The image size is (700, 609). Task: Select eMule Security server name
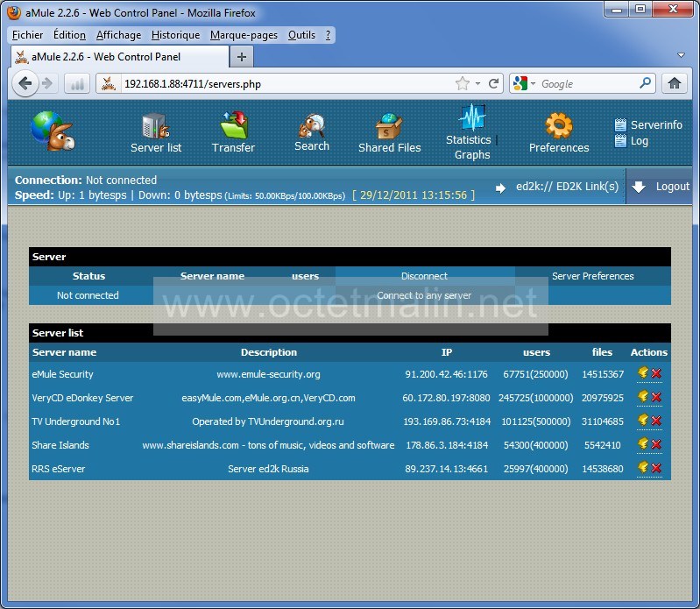click(x=62, y=374)
